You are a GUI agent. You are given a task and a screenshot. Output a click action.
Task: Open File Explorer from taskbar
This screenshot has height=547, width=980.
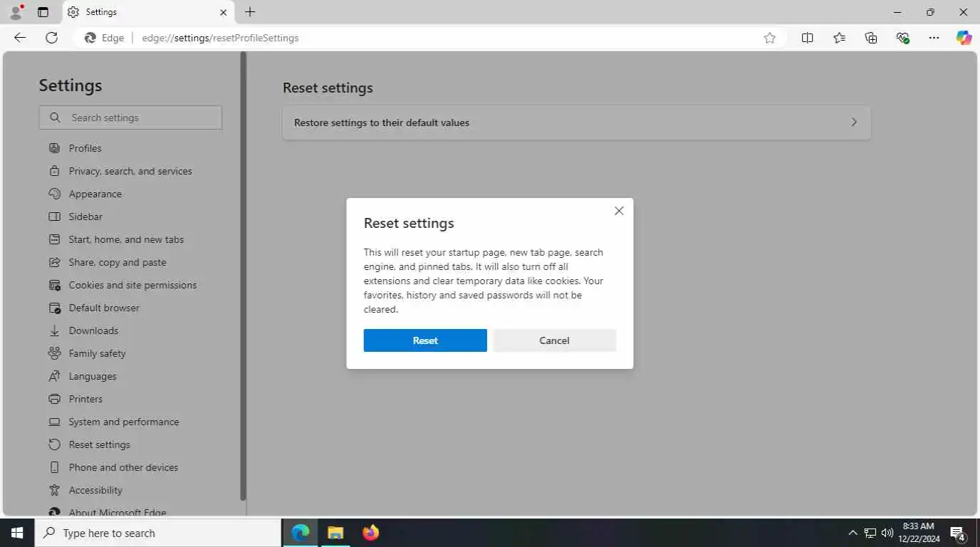(335, 533)
